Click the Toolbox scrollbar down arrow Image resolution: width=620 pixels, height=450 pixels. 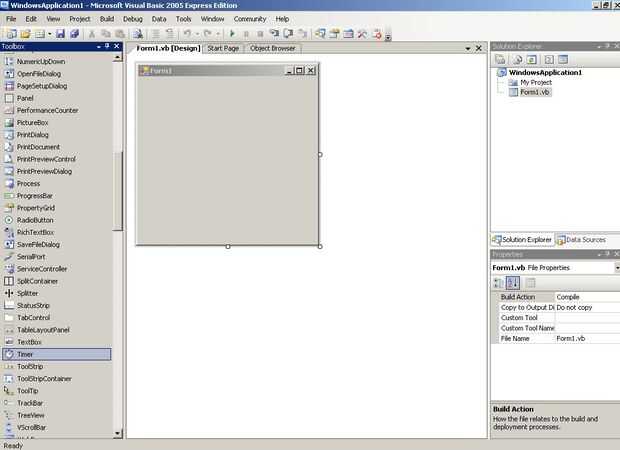coord(117,433)
